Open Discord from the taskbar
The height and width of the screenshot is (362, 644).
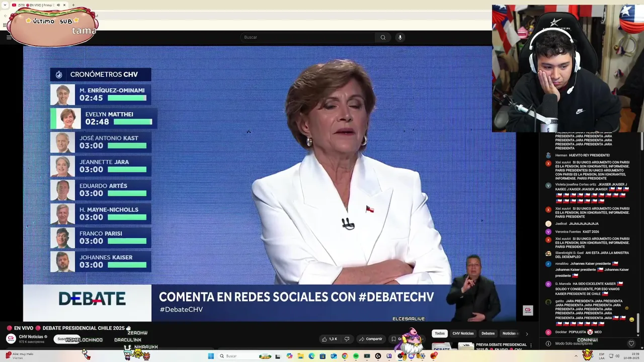pos(411,356)
